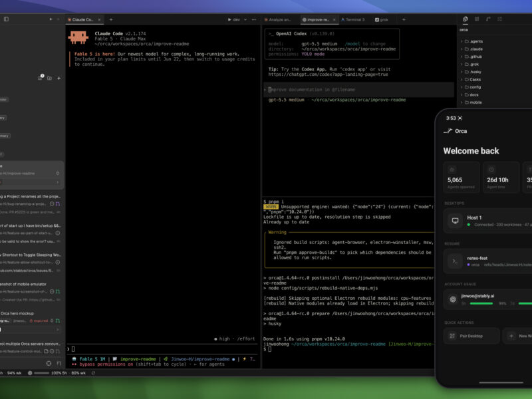Click the red 'expired' status label
Screen dimensions: 532x399
[x=39, y=321]
